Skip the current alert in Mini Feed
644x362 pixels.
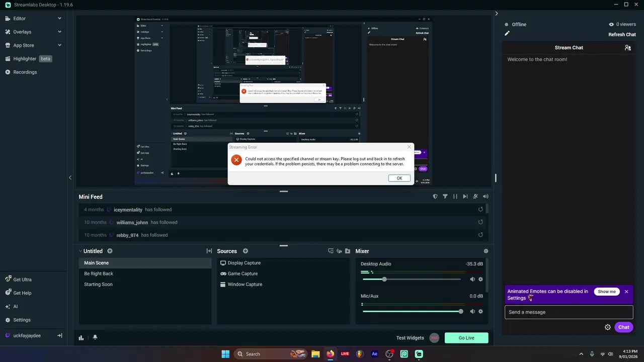pos(465,197)
